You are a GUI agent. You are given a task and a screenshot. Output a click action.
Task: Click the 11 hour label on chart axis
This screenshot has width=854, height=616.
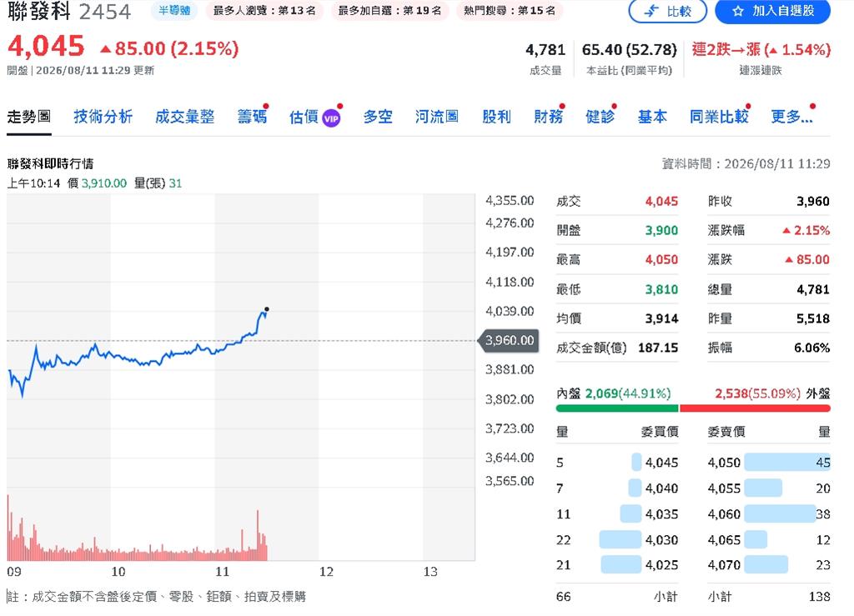(222, 572)
